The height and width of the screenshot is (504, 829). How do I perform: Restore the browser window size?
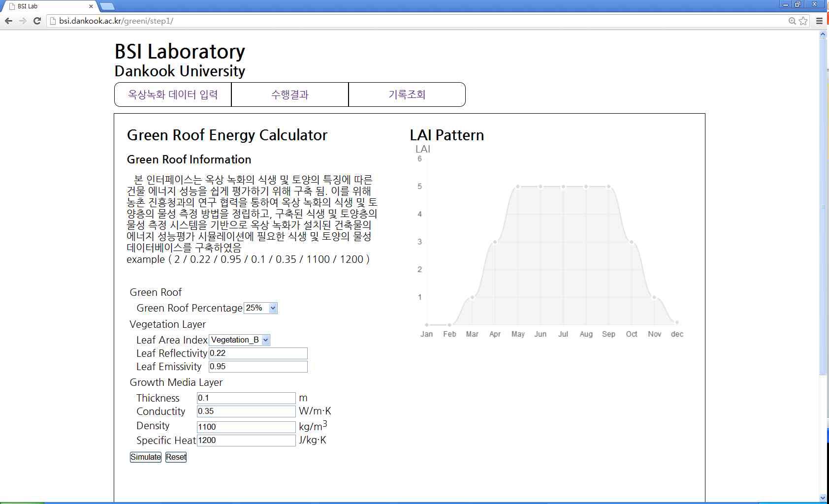797,4
